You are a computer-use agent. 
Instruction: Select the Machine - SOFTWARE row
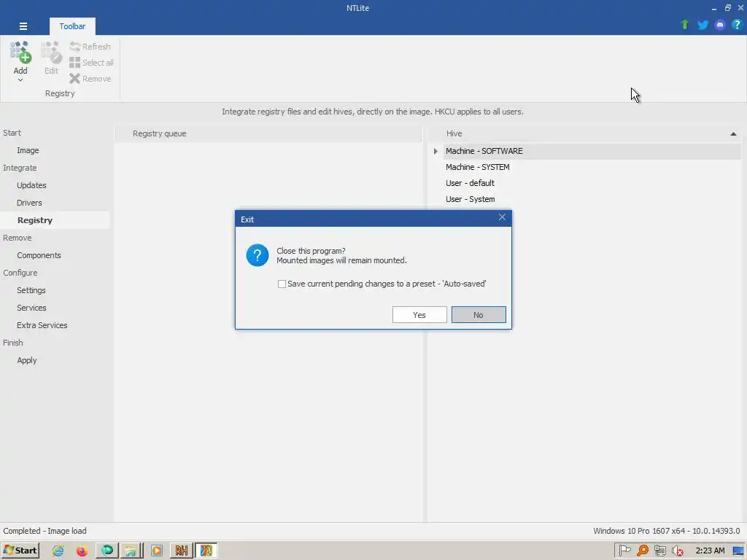[592, 151]
